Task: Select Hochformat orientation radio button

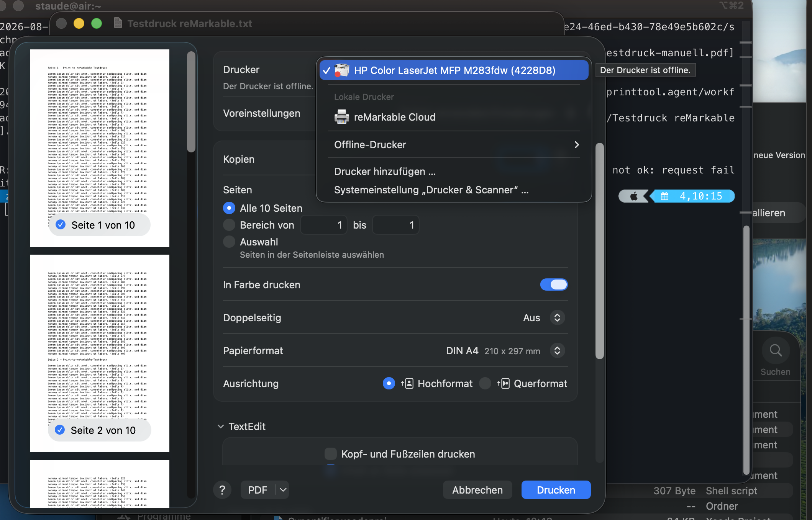Action: coord(389,383)
